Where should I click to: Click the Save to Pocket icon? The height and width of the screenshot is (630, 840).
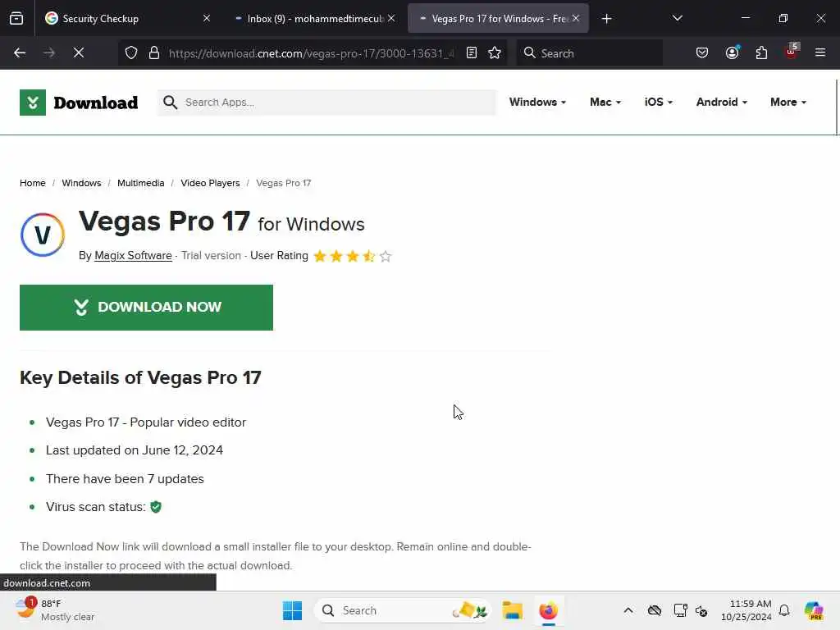click(702, 53)
